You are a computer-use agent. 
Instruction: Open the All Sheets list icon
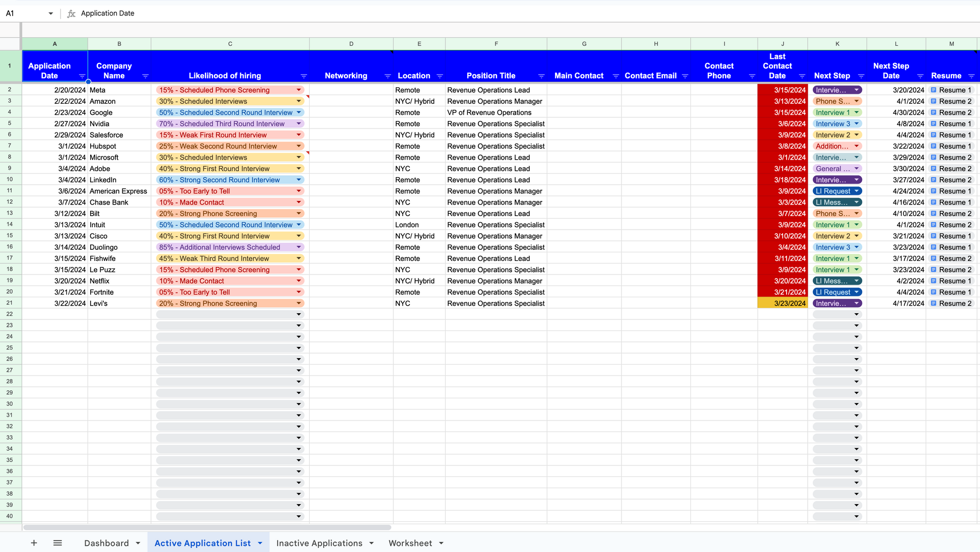[x=57, y=543]
